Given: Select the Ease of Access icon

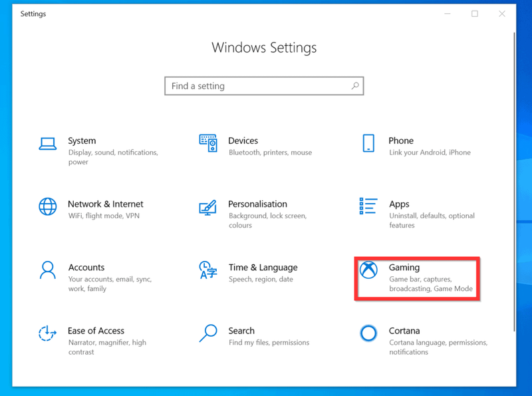Looking at the screenshot, I should pyautogui.click(x=47, y=333).
